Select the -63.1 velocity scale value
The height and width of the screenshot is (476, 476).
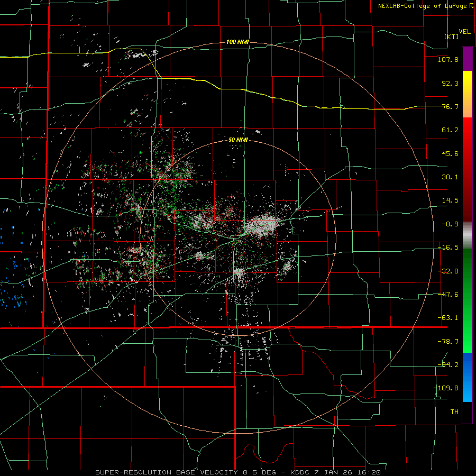pos(448,318)
